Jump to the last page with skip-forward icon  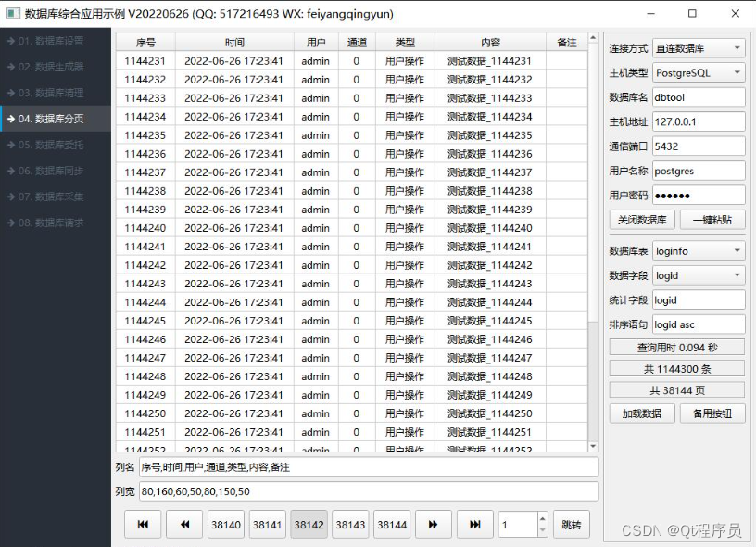[x=475, y=524]
